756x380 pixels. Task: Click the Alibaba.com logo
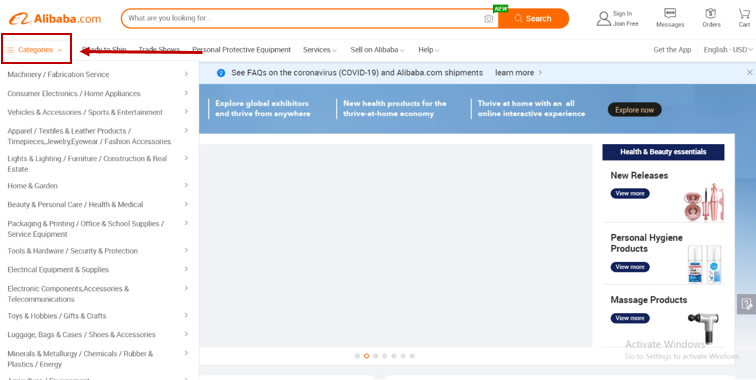[55, 19]
